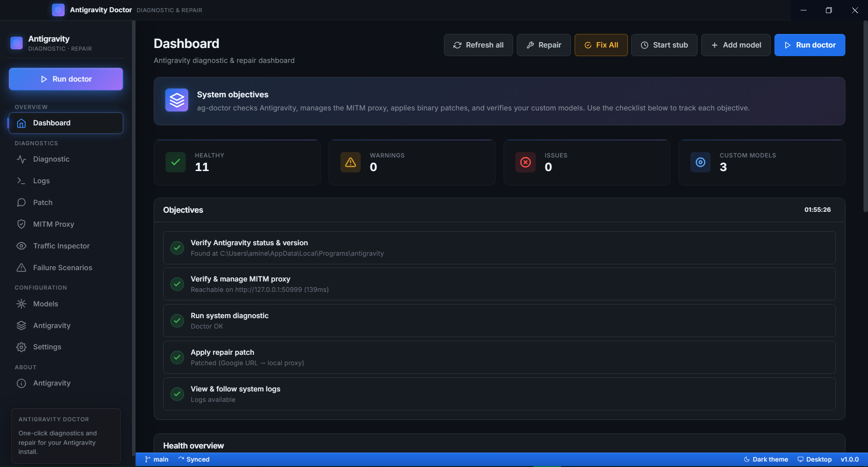Screen dimensions: 868x467
Task: Click the Diagnostic pulse icon
Action: click(x=21, y=159)
